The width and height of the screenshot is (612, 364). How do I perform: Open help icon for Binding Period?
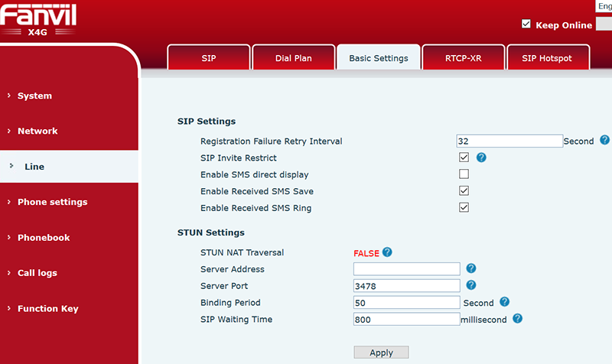point(505,301)
